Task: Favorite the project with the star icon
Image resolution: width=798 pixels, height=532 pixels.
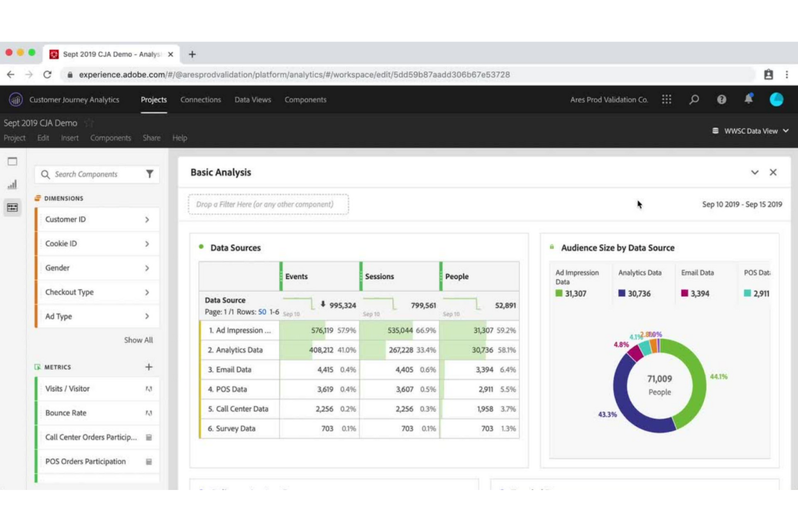Action: point(88,123)
